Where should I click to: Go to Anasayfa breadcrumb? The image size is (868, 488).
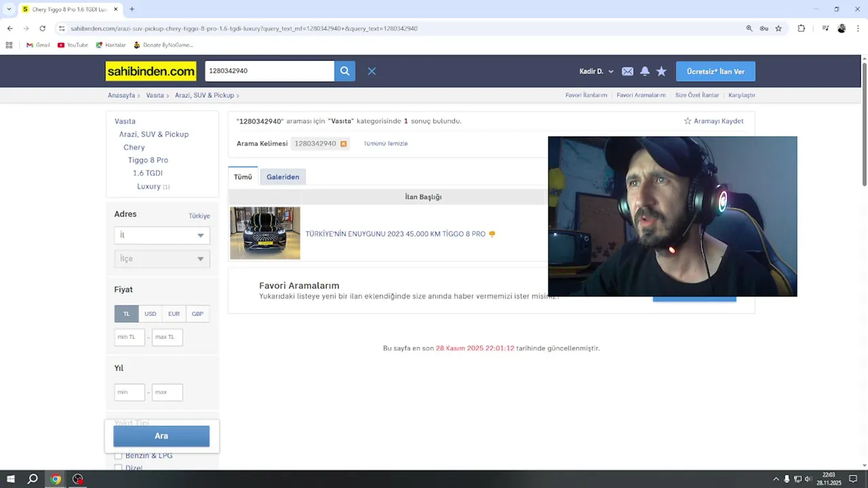tap(121, 96)
